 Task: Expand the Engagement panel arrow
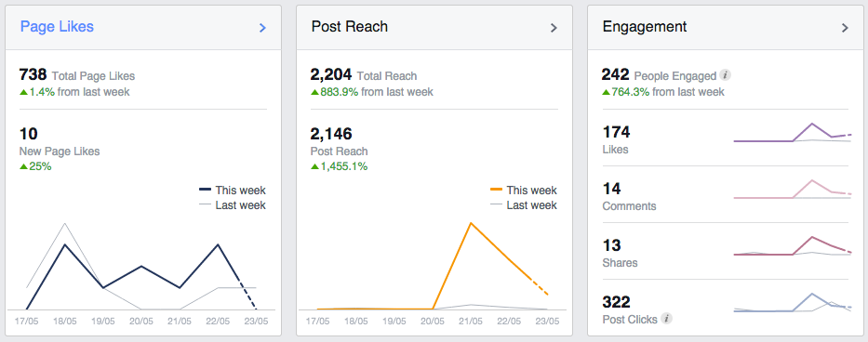(x=844, y=28)
